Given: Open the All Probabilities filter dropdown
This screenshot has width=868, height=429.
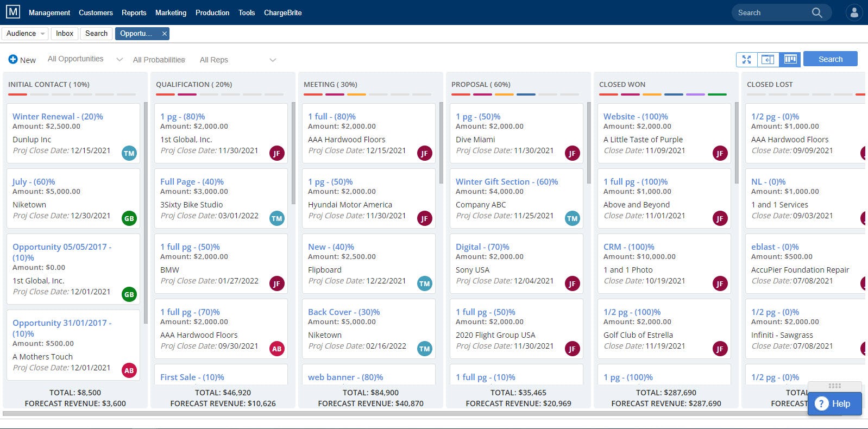Looking at the screenshot, I should [x=159, y=60].
